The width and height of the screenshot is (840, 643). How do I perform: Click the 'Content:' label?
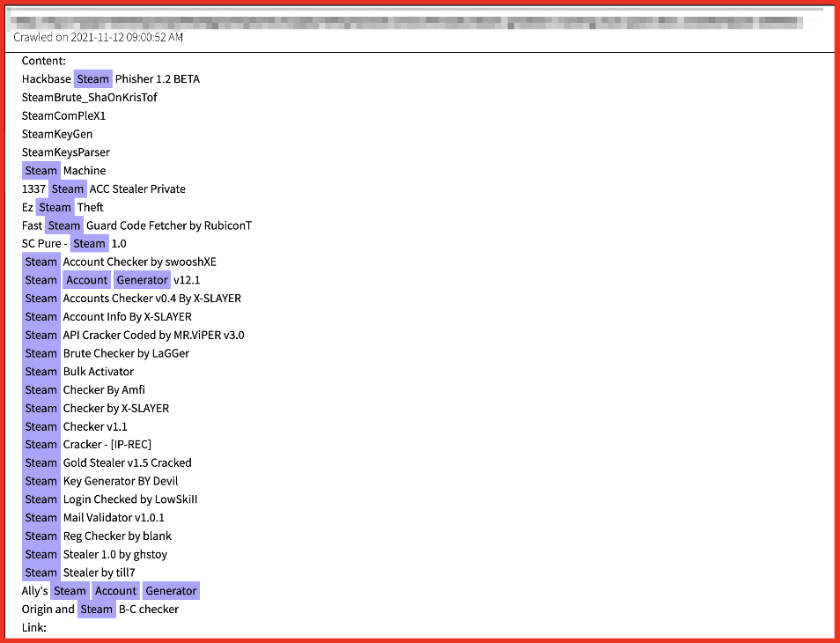[44, 61]
